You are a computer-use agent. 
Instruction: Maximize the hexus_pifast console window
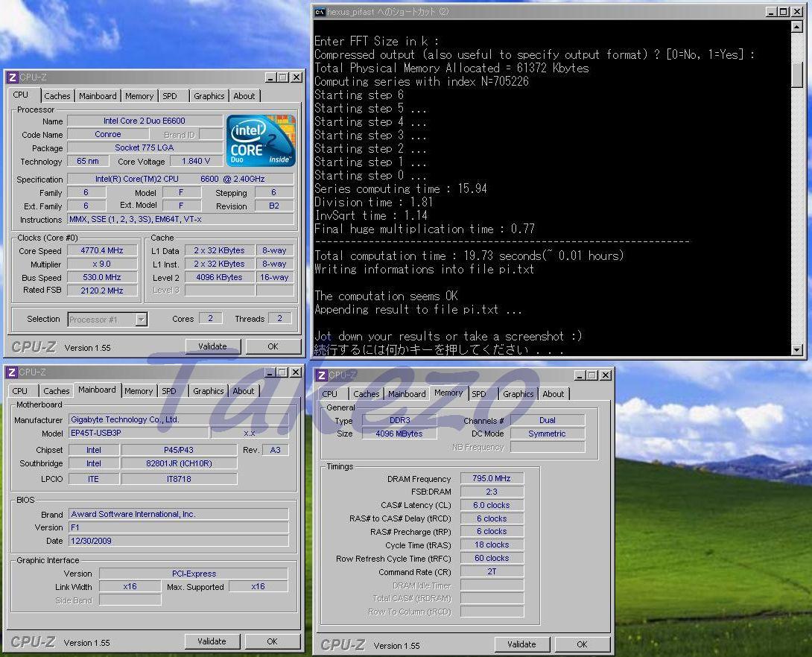pos(784,11)
